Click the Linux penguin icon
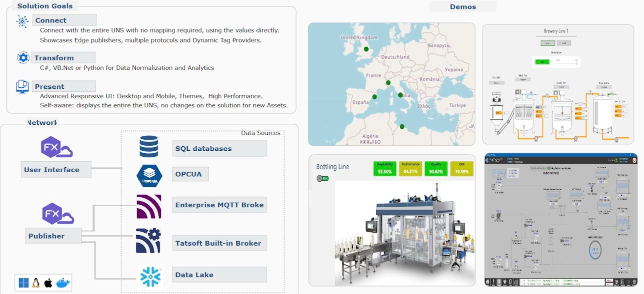 pyautogui.click(x=36, y=283)
